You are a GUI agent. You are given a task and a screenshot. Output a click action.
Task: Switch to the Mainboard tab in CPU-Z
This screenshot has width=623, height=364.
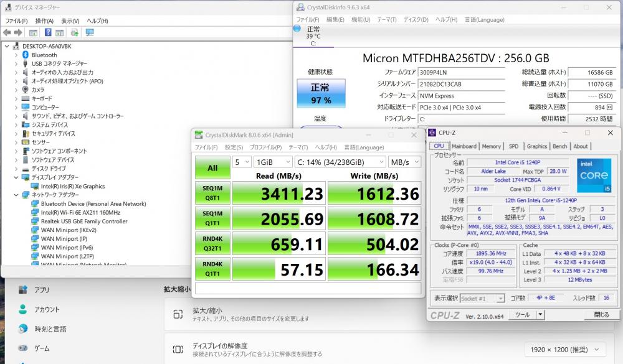click(x=464, y=146)
